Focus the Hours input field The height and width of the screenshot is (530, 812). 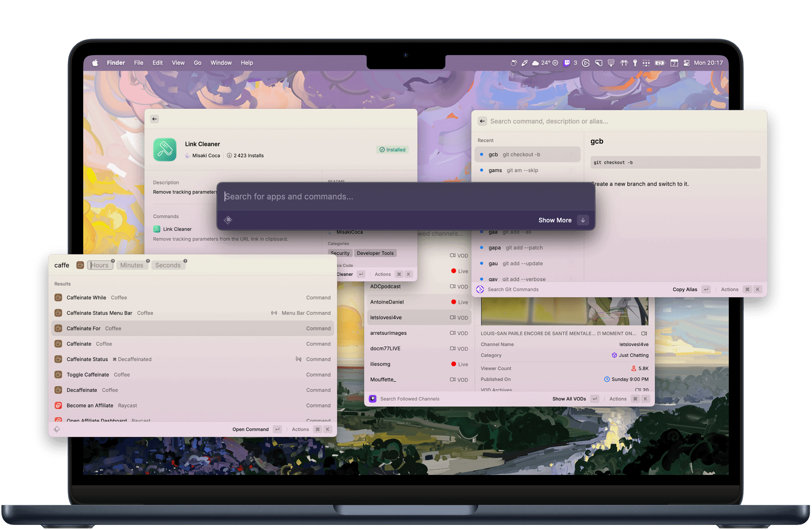[x=100, y=265]
